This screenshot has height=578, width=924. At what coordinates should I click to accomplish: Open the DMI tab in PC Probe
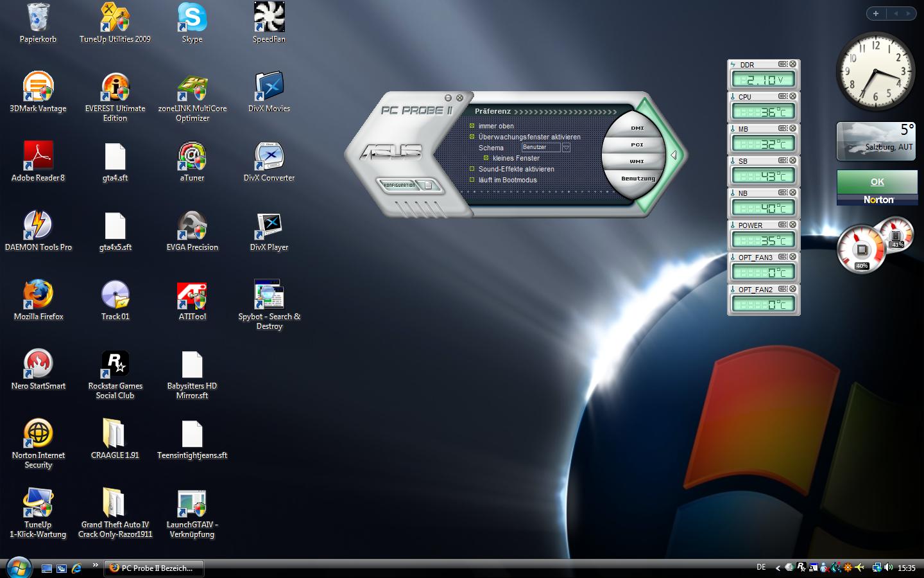(637, 128)
